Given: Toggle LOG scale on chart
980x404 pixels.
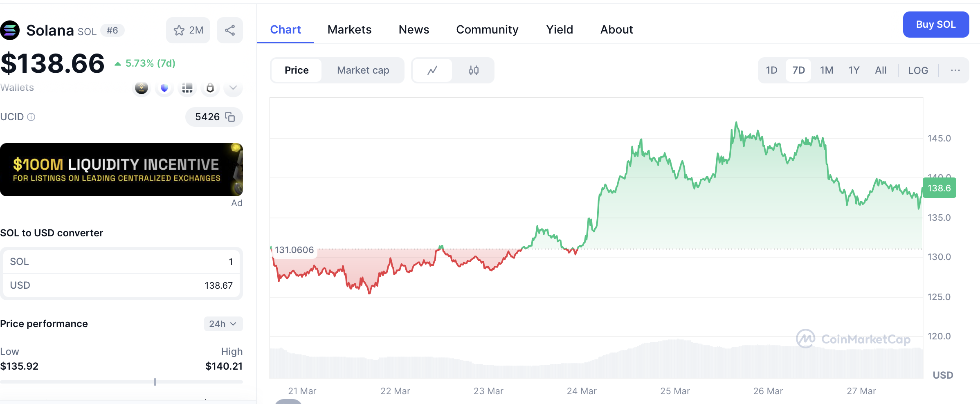Looking at the screenshot, I should pyautogui.click(x=918, y=70).
